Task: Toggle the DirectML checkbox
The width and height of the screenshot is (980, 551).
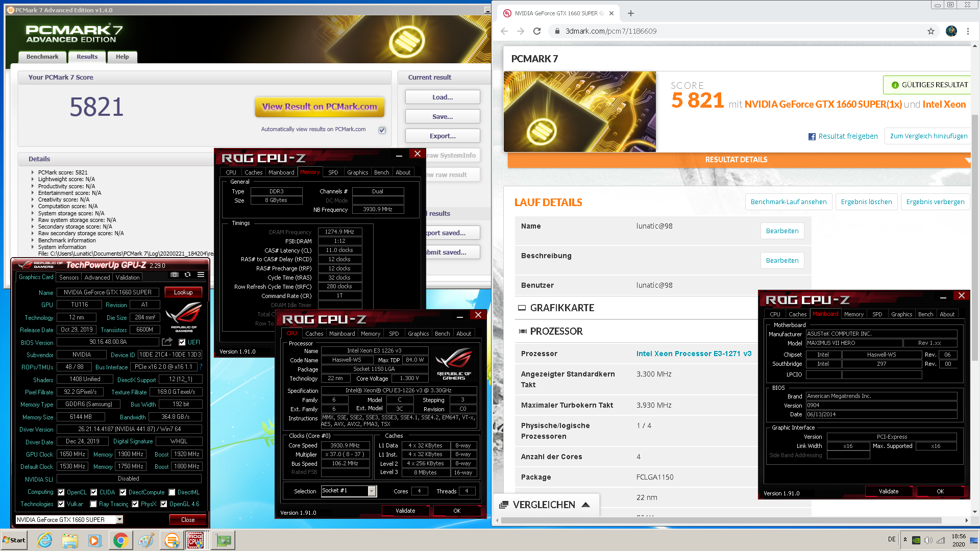Action: pos(172,492)
